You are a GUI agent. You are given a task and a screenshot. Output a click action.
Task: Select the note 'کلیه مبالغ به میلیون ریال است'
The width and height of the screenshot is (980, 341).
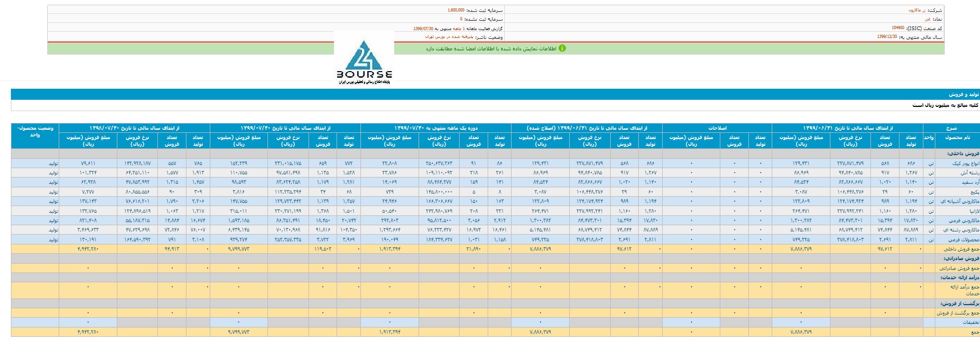click(x=945, y=105)
